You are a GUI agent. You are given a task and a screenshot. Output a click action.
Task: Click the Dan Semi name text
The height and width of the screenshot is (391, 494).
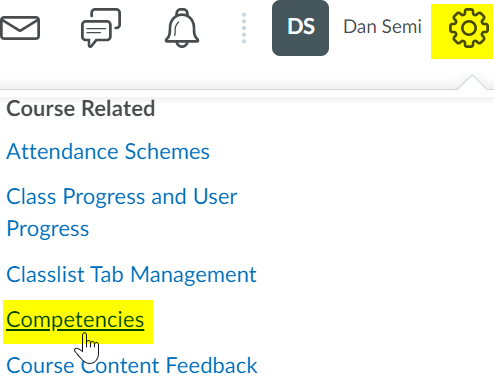383,27
